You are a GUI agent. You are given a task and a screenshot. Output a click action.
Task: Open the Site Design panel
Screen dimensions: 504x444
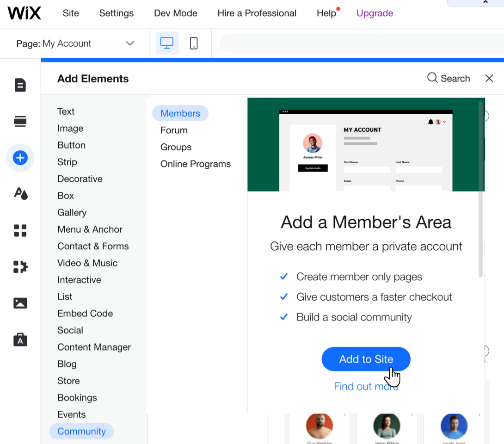click(x=20, y=193)
